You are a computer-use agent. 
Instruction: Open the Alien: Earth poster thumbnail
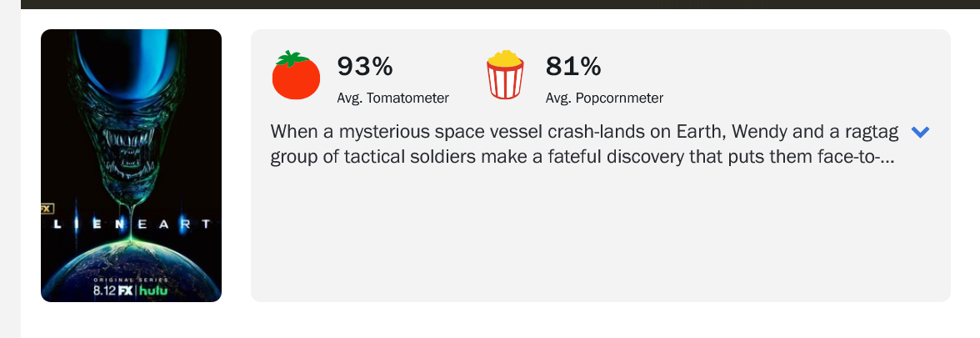[x=131, y=165]
